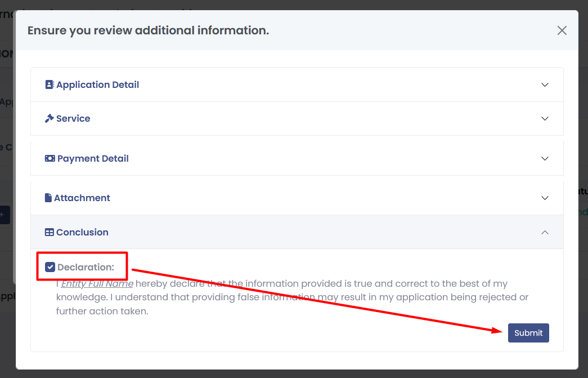
Task: Click the underlined Entity Full Name text
Action: pos(97,283)
